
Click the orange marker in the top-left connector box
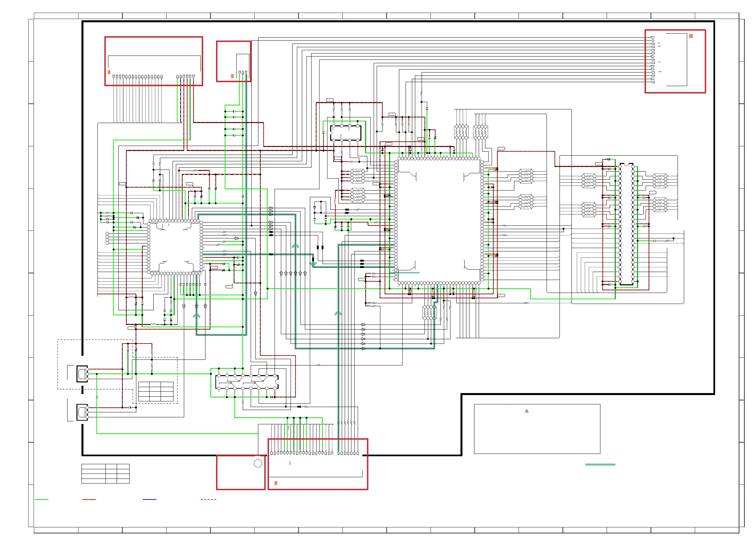tap(109, 72)
